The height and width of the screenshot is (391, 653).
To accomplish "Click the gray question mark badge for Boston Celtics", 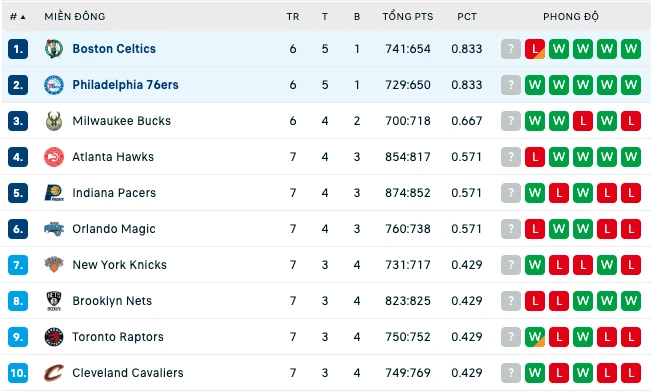I will click(x=511, y=49).
